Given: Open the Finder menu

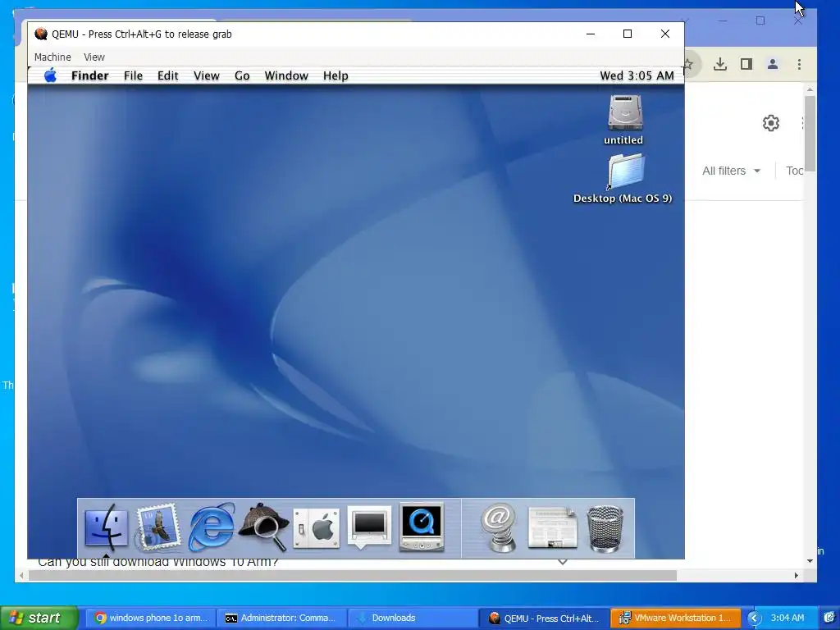Looking at the screenshot, I should pos(90,75).
